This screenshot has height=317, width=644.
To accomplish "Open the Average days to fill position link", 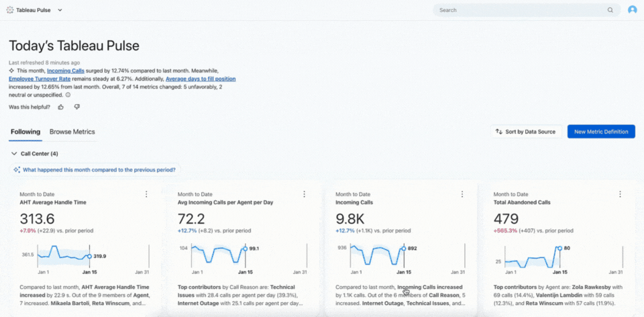I will [x=201, y=79].
